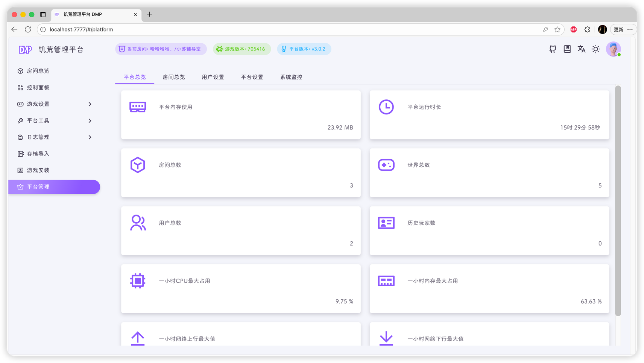Open the user avatar menu
This screenshot has height=363, width=644.
[x=613, y=49]
